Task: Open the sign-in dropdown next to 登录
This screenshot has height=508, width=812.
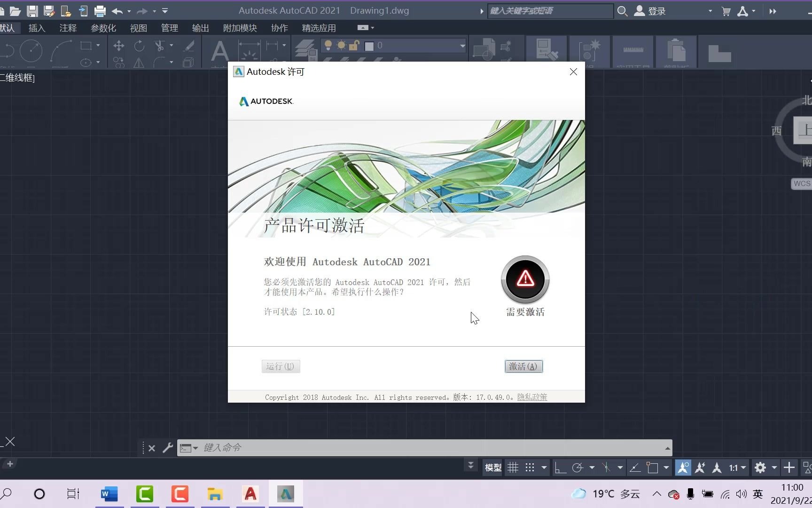Action: click(710, 11)
